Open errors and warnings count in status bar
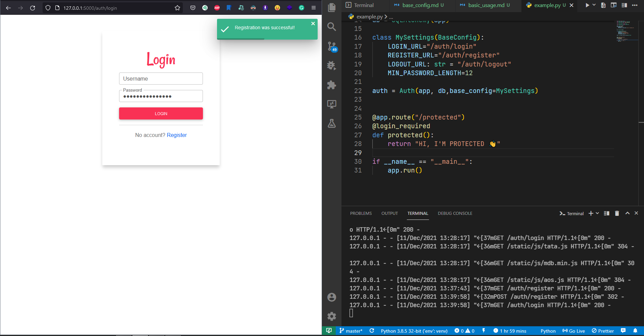Screen dimensions: 644x336 click(x=465, y=331)
